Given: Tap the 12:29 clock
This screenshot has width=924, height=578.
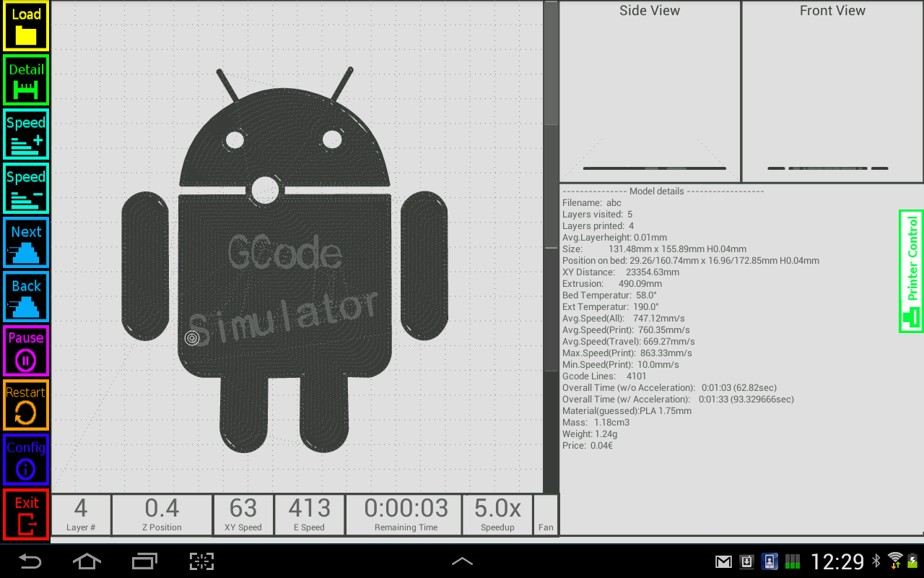Looking at the screenshot, I should (837, 561).
